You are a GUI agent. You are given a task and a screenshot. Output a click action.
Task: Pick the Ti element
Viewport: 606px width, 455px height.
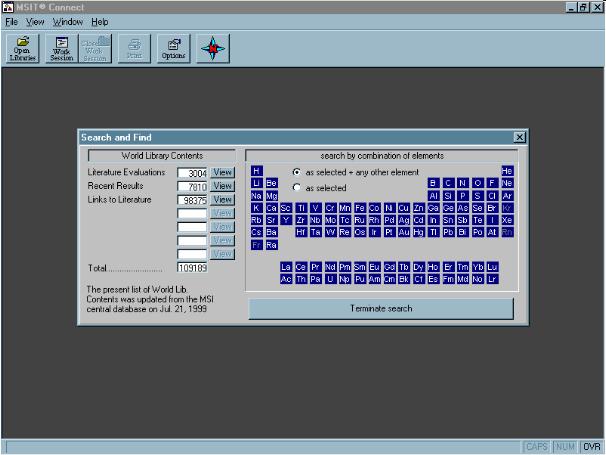pyautogui.click(x=301, y=208)
